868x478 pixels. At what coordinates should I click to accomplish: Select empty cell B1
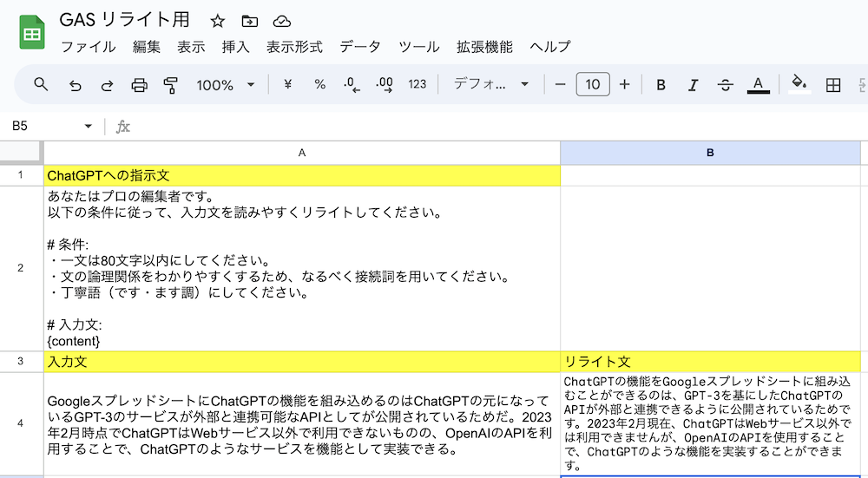pos(710,175)
